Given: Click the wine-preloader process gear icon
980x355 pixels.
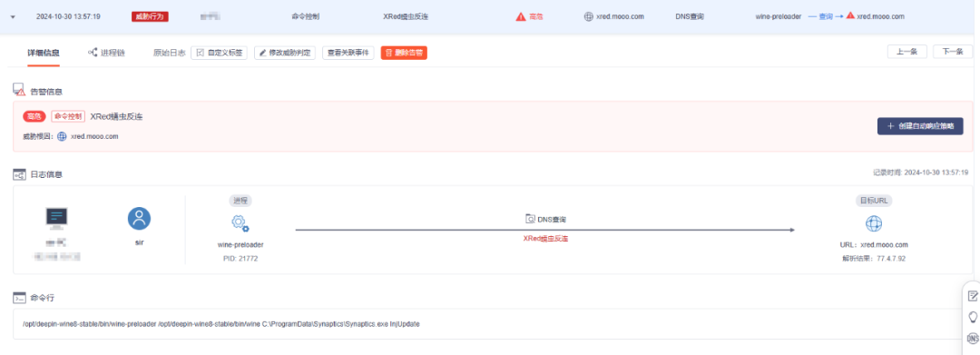Looking at the screenshot, I should click(240, 223).
